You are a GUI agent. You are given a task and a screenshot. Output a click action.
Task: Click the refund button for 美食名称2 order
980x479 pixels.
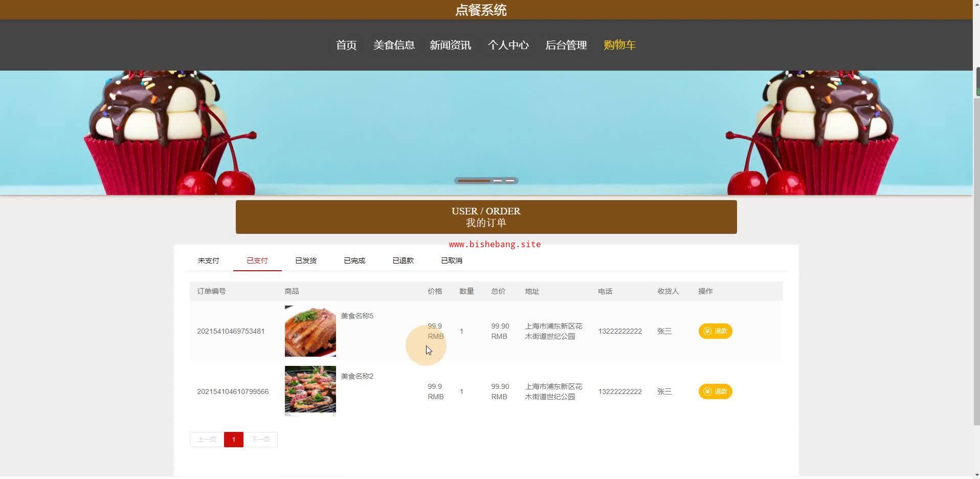click(x=715, y=391)
